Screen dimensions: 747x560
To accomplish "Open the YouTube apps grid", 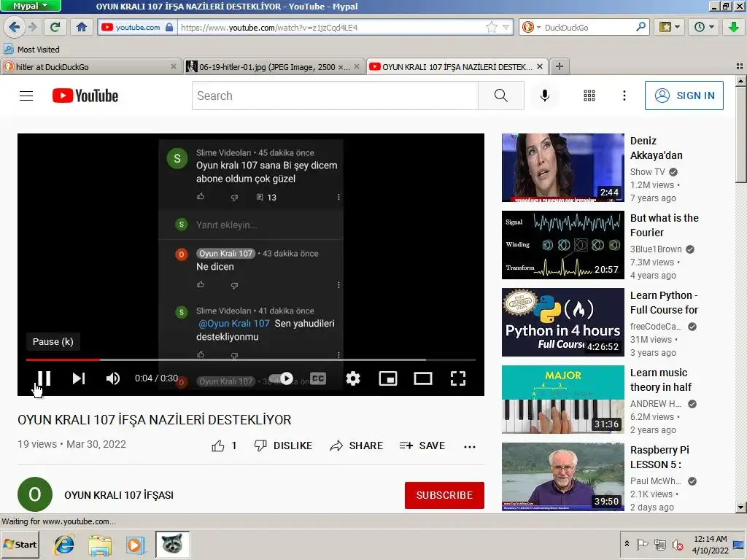I will [589, 96].
